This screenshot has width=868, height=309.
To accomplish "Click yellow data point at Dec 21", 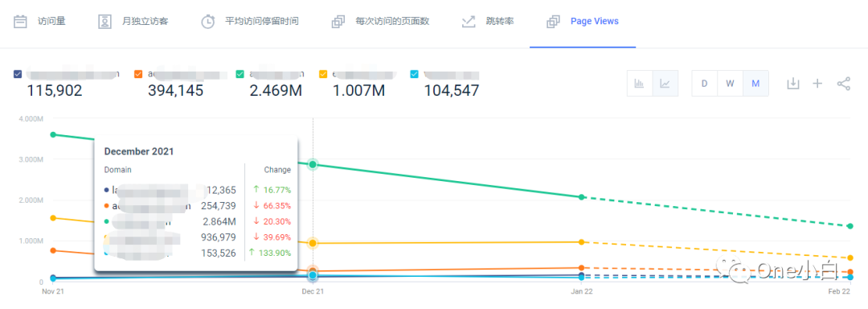I will pos(313,243).
